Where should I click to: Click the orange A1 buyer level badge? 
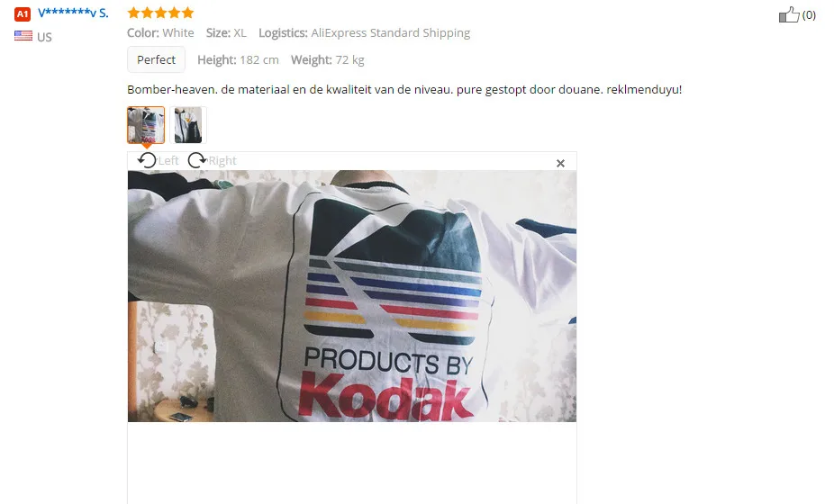coord(23,13)
